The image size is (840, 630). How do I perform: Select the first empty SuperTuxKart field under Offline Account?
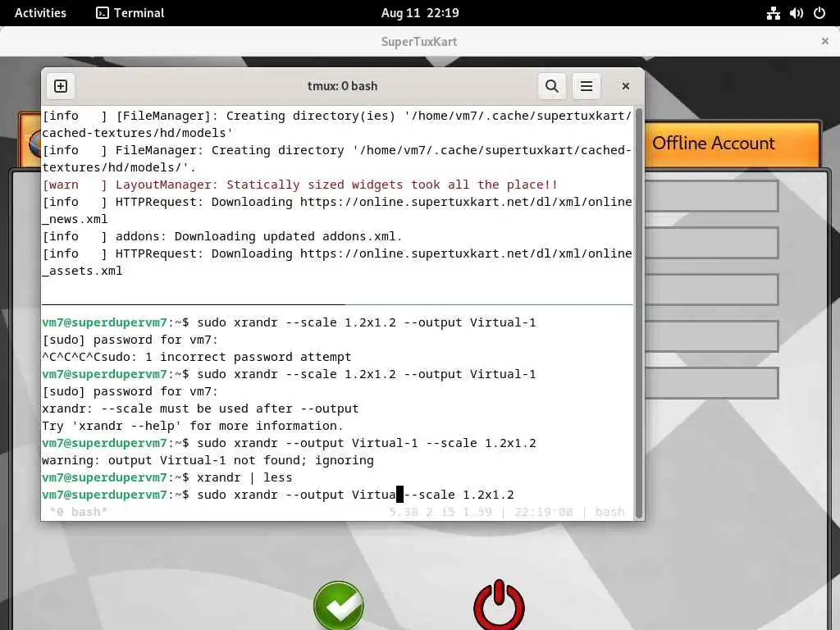[711, 196]
